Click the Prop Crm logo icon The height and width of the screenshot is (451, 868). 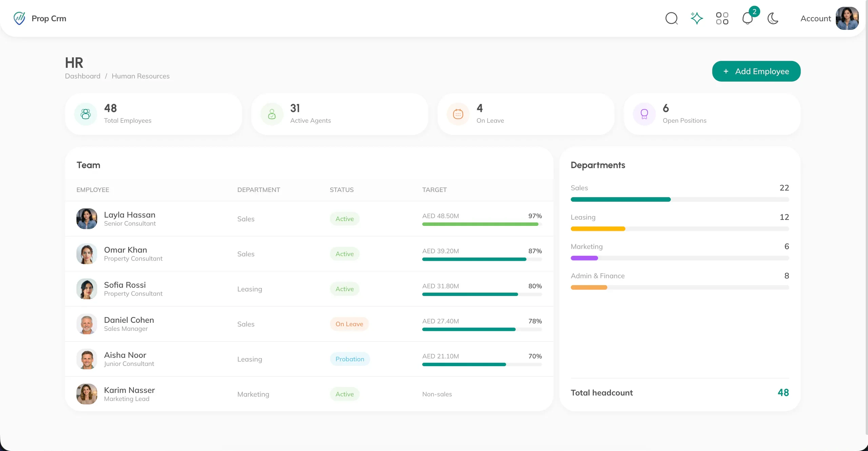[19, 18]
